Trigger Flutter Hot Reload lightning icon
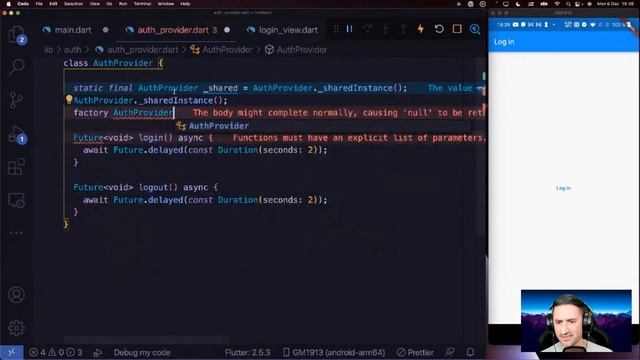 (x=421, y=29)
